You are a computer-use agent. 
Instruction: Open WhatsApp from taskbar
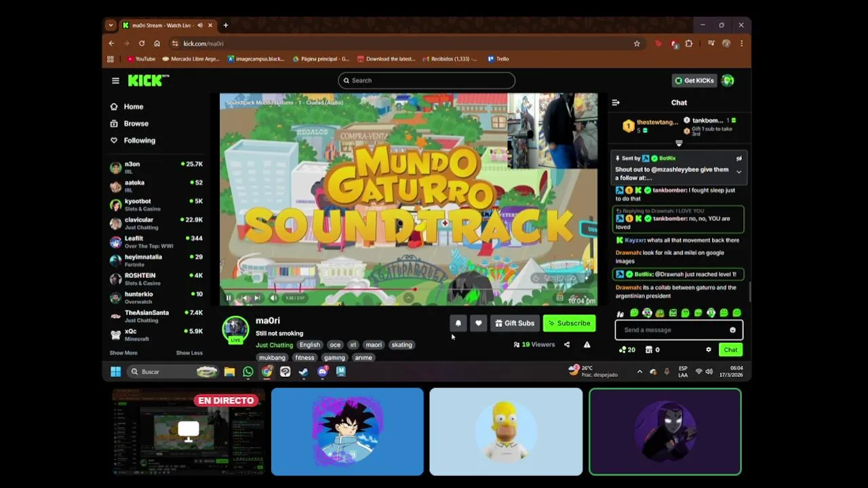click(248, 371)
